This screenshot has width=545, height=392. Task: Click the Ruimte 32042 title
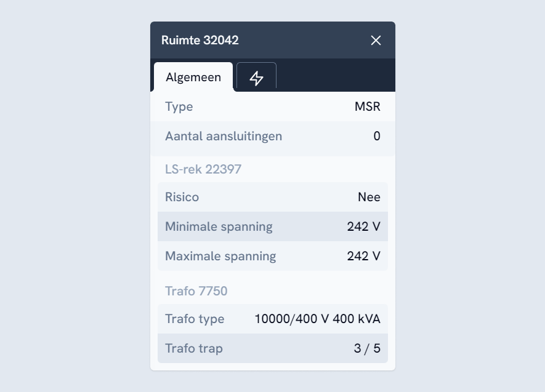tap(200, 41)
